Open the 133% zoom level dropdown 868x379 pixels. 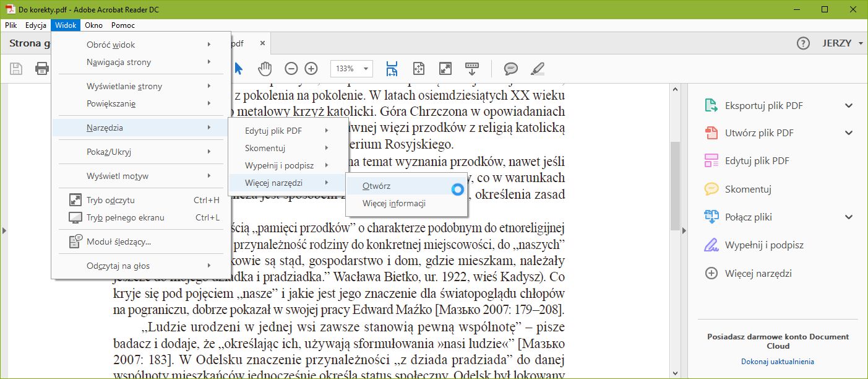(x=351, y=68)
